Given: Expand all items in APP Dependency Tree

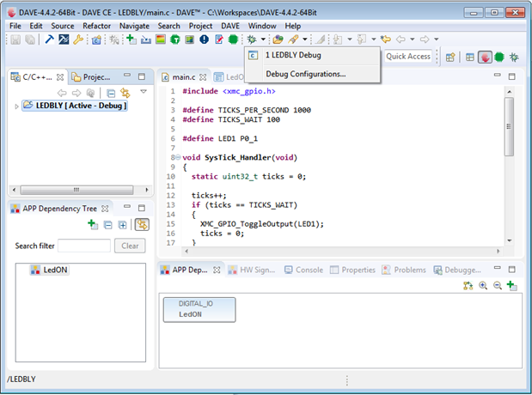Looking at the screenshot, I should coord(122,224).
